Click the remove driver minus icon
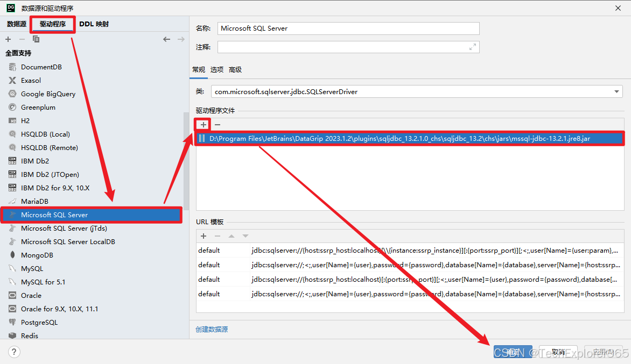The width and height of the screenshot is (631, 364). click(22, 39)
